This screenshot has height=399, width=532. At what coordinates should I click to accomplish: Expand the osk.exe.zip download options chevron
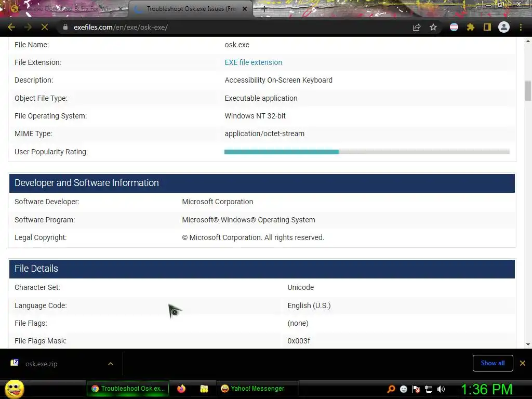[111, 364]
